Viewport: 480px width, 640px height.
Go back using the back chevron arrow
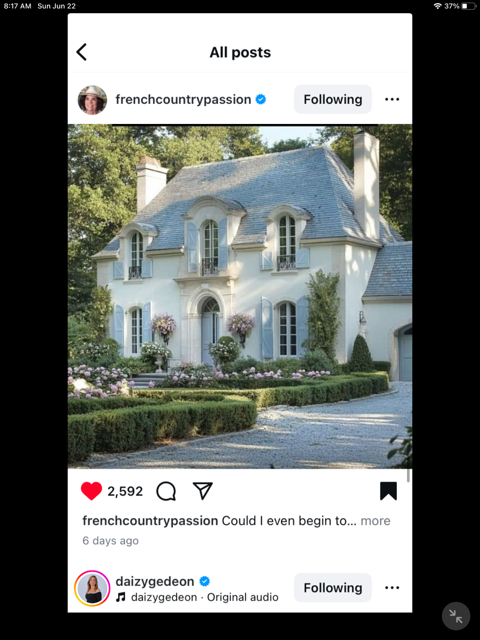pos(82,52)
